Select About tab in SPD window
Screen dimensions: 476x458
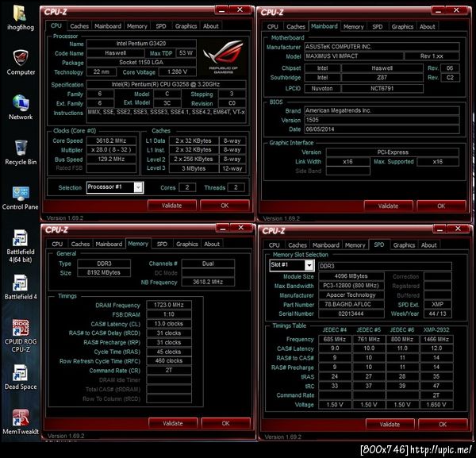tap(428, 245)
